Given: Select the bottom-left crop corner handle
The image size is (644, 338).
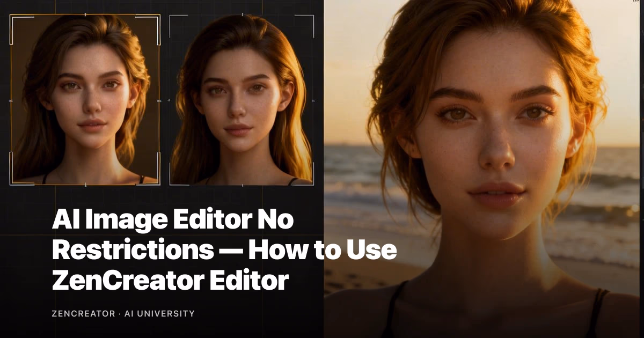Looking at the screenshot, I should 10,186.
